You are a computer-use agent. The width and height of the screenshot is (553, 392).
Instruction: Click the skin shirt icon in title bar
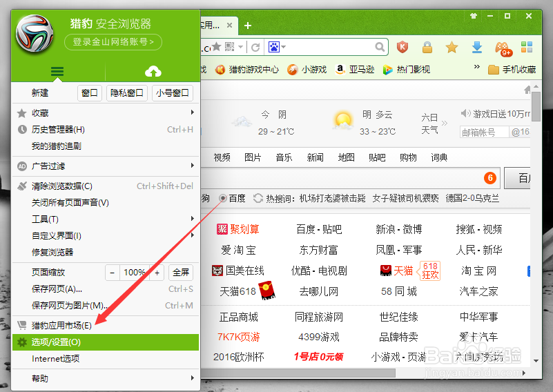(x=474, y=16)
